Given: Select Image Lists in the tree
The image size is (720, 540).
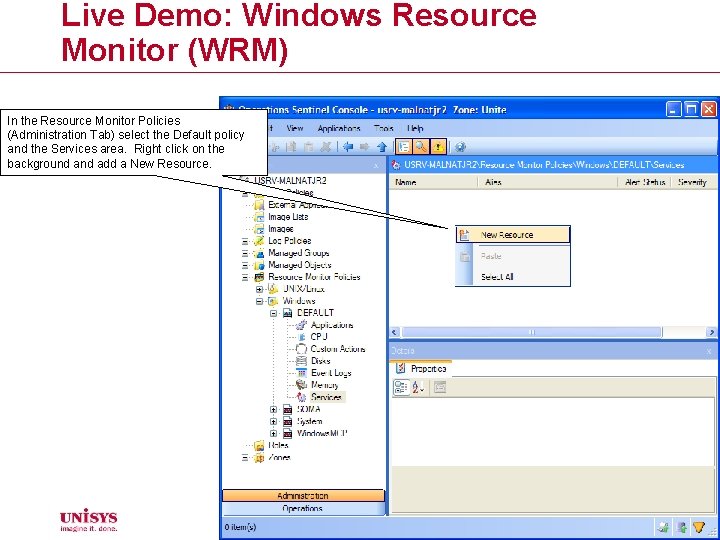Looking at the screenshot, I should point(288,217).
